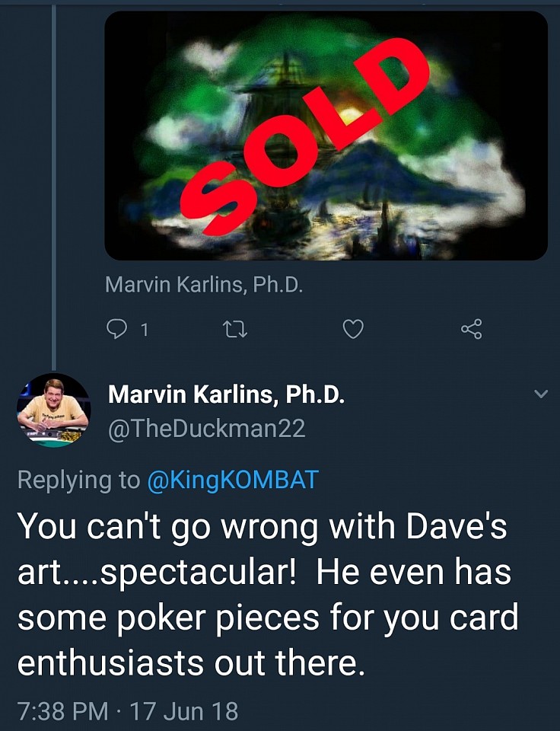This screenshot has height=731, width=560.
Task: Retweet using the retweet arrows icon
Action: (235, 330)
